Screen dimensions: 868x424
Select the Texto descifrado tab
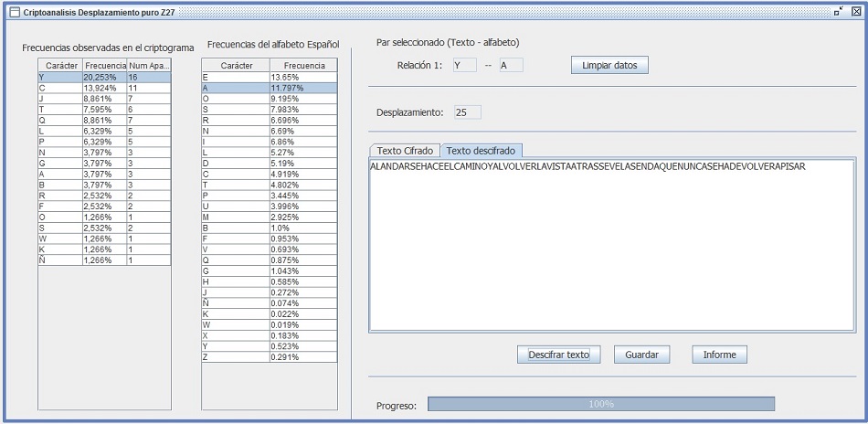tap(481, 151)
